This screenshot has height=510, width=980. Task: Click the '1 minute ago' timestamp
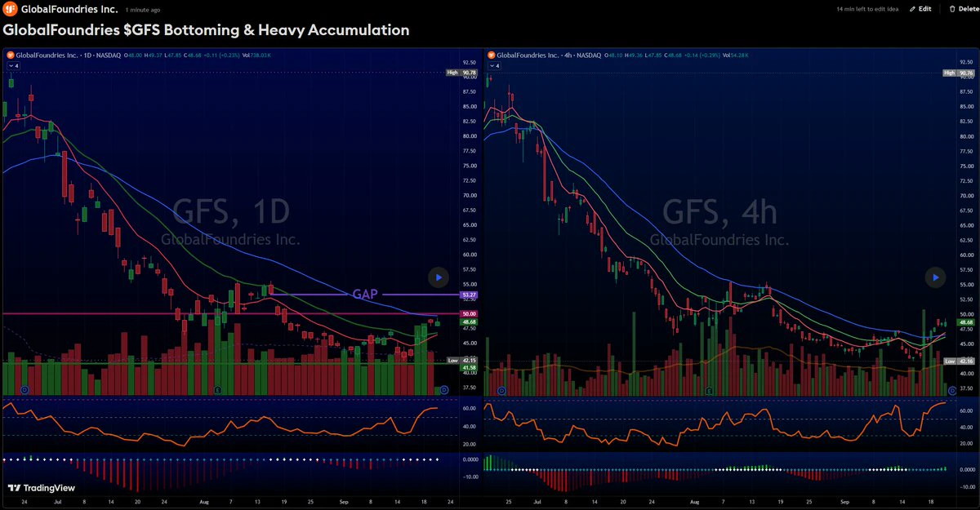tap(143, 9)
